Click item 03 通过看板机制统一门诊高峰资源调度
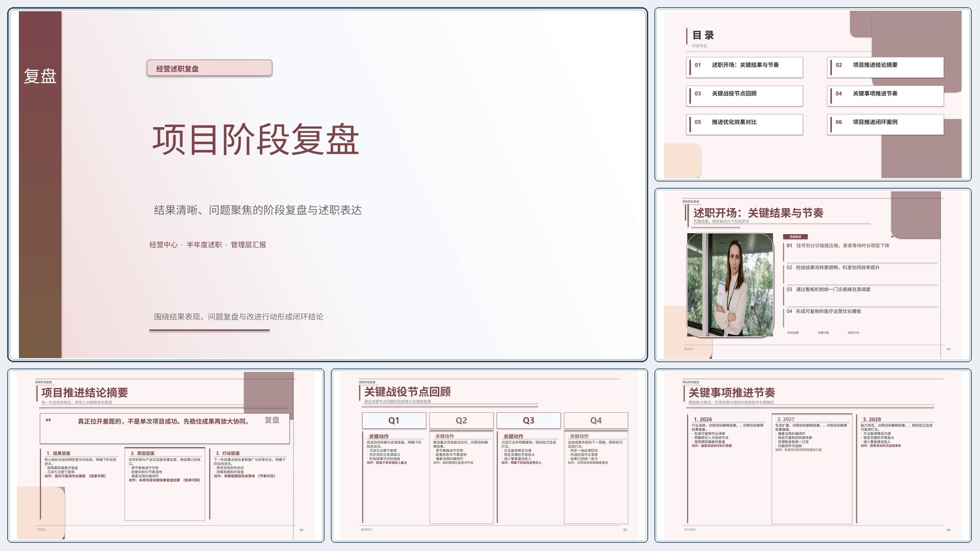980x551 pixels. 828,290
